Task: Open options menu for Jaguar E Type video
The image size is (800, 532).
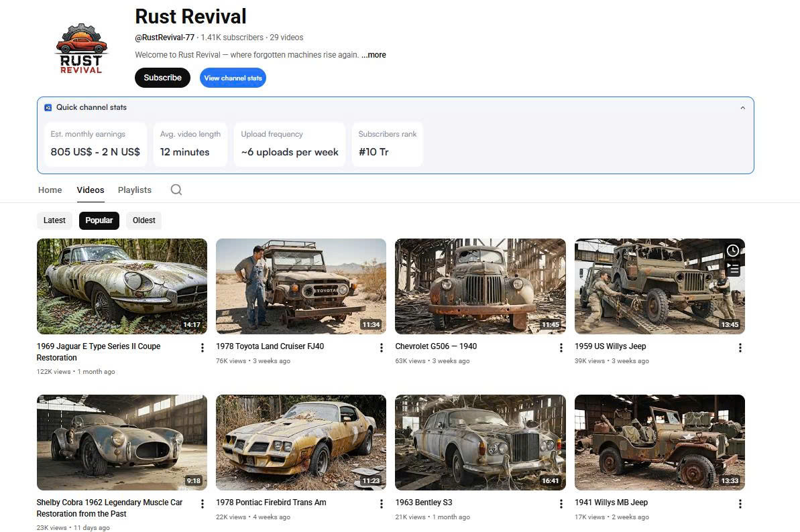Action: coord(203,348)
